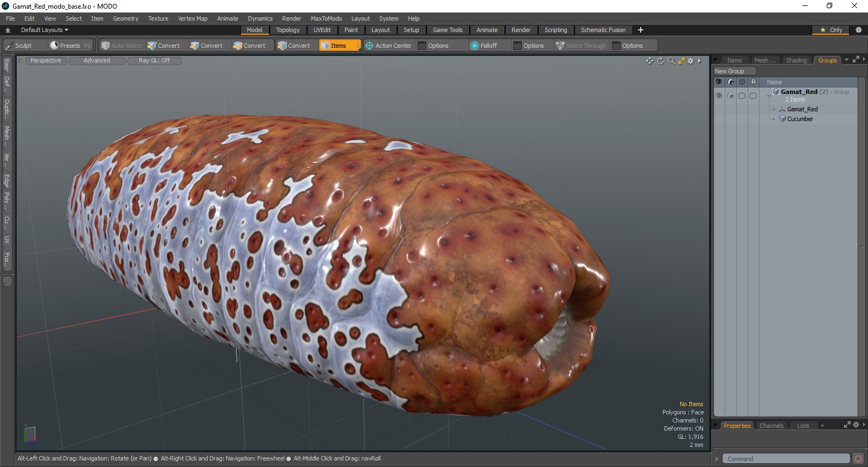Add a new layout tab with plus icon

pos(640,30)
